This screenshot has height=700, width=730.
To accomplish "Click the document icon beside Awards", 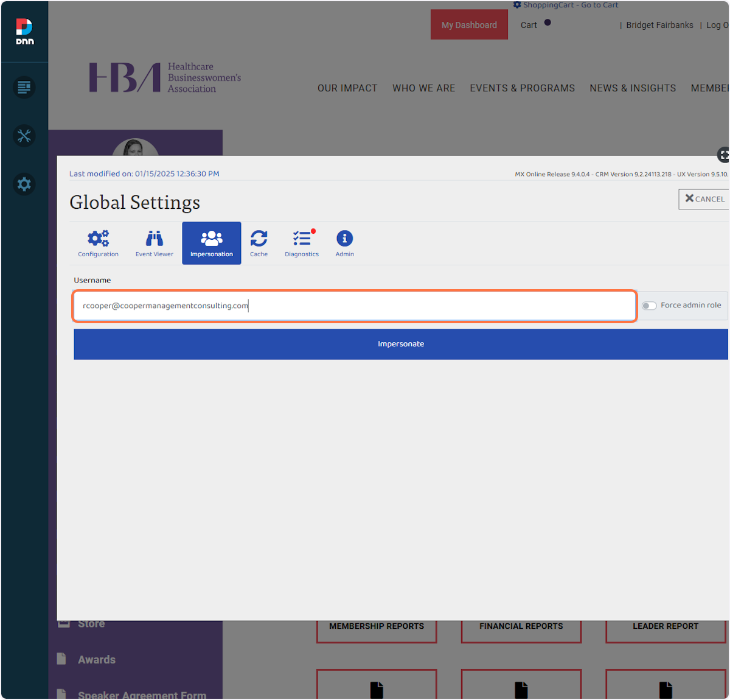I will coord(61,659).
